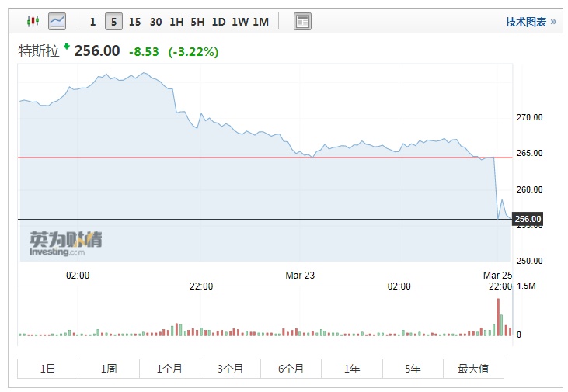The image size is (568, 392).
Task: Switch to candlestick chart type
Action: point(32,22)
